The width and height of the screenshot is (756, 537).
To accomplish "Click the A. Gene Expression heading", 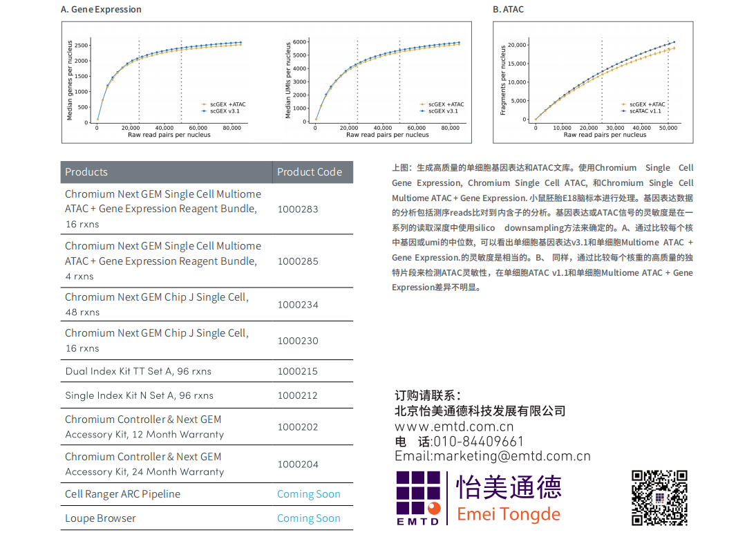I will (101, 10).
